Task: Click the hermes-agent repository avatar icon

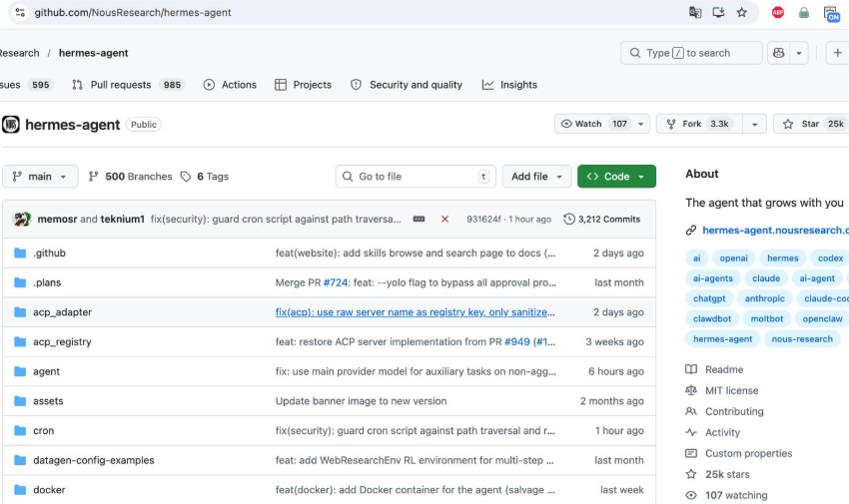Action: coord(11,125)
